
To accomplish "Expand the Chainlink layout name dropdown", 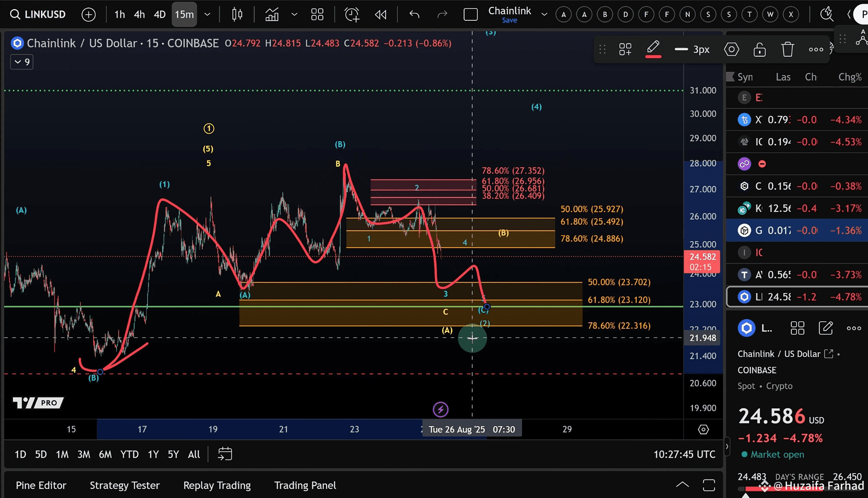I will pyautogui.click(x=544, y=14).
